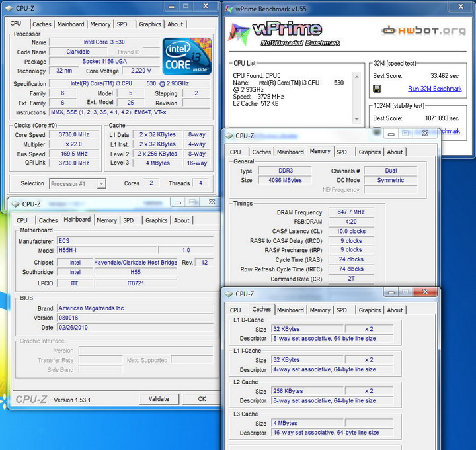This screenshot has height=450, width=476.
Task: Select CPU tab in the Mainboard window
Action: pyautogui.click(x=22, y=220)
